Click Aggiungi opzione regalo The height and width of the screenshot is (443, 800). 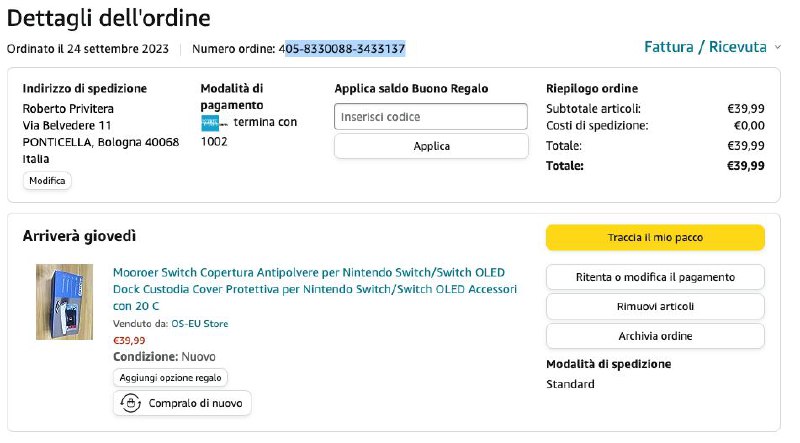tap(170, 377)
